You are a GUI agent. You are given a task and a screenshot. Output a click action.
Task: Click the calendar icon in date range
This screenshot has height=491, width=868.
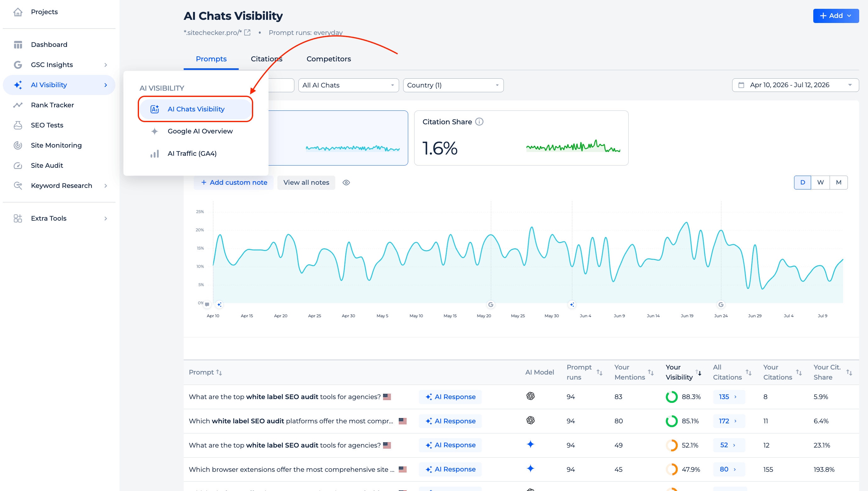(741, 85)
